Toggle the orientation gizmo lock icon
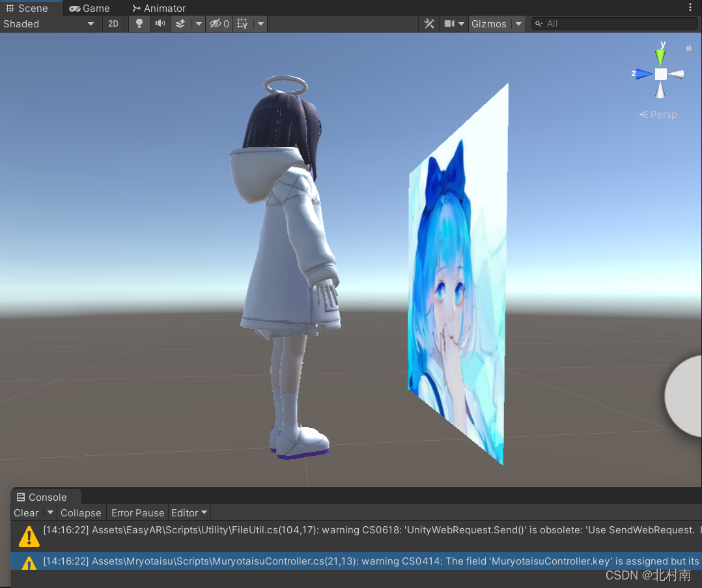 pos(688,48)
